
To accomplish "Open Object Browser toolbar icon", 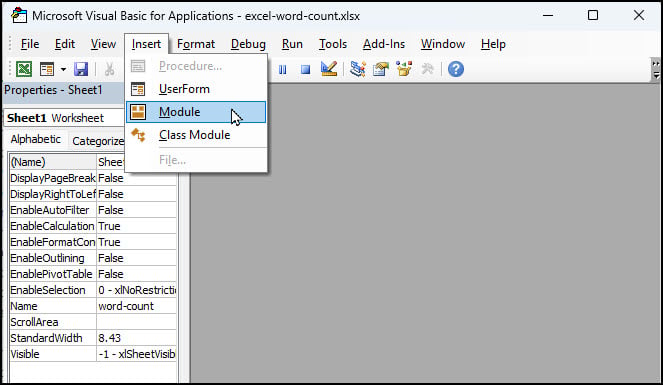I will (x=404, y=69).
